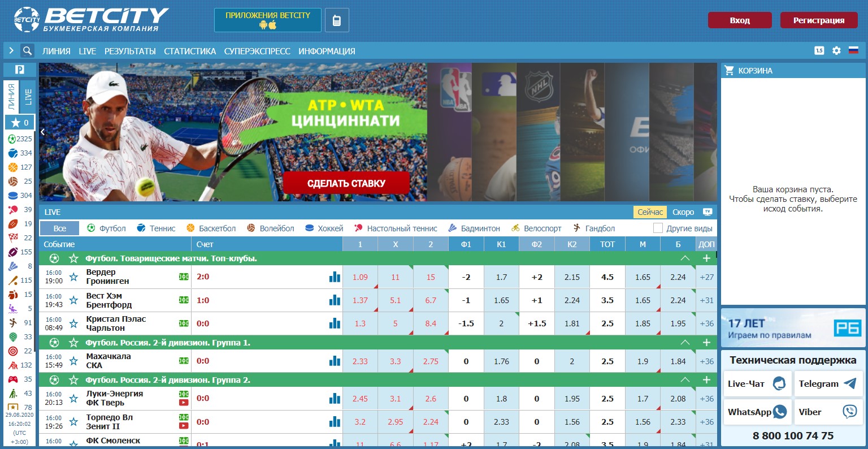
Task: Open the ЛИНИЯ menu item
Action: click(x=57, y=51)
